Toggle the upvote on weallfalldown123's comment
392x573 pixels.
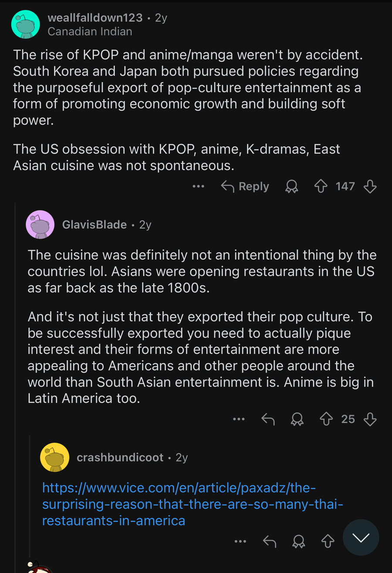click(x=321, y=186)
